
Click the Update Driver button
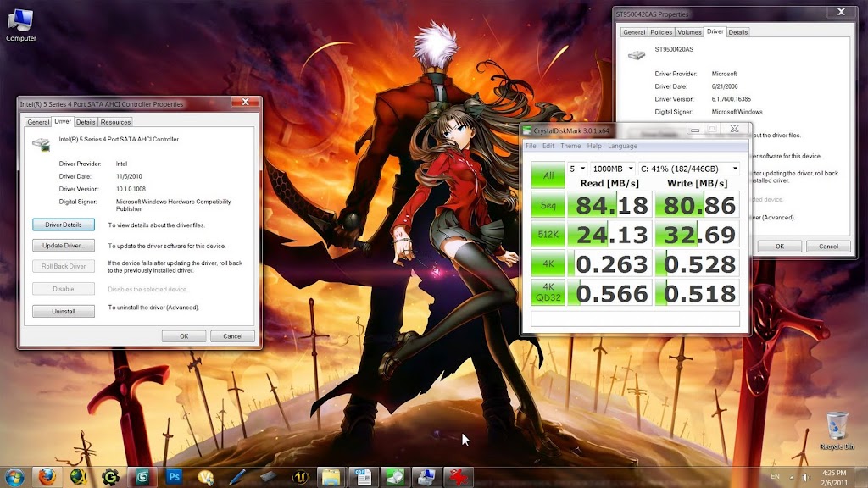pyautogui.click(x=63, y=245)
